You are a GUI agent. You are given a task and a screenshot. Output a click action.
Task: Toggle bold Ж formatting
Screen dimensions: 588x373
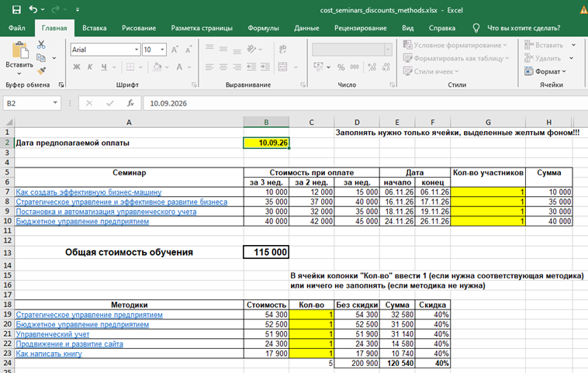coord(77,67)
